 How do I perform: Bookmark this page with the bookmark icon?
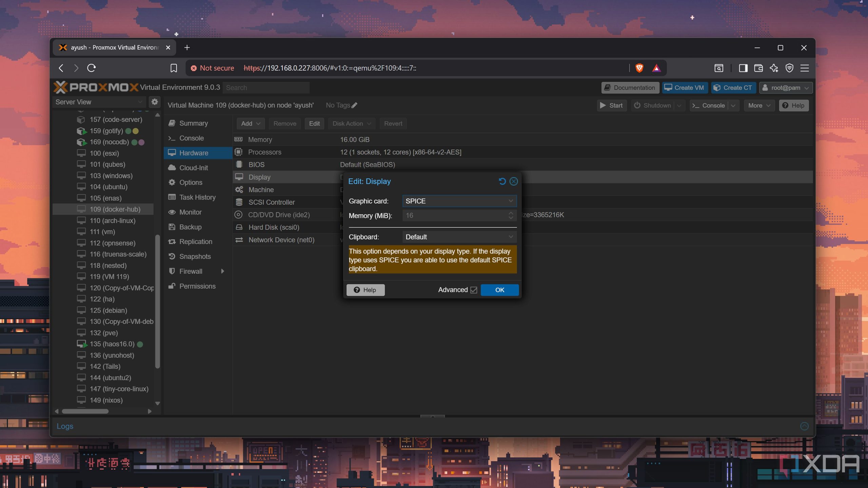[174, 68]
